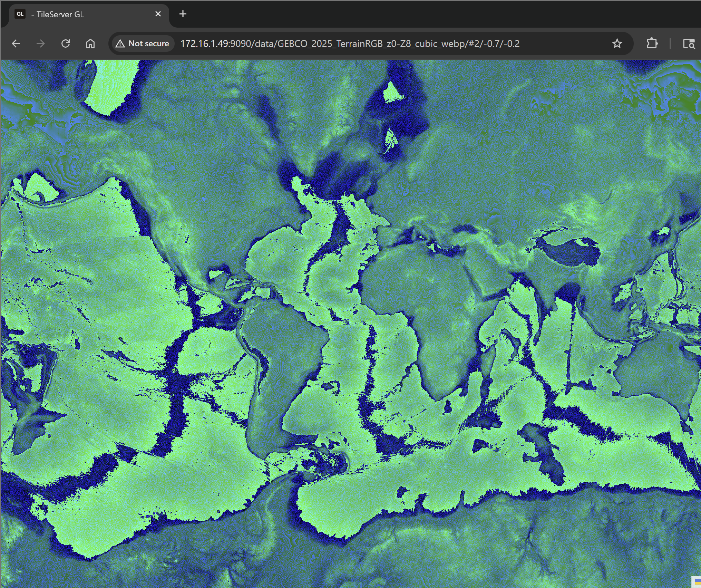The height and width of the screenshot is (588, 701).
Task: Reload the TileServer GL page
Action: pyautogui.click(x=66, y=44)
